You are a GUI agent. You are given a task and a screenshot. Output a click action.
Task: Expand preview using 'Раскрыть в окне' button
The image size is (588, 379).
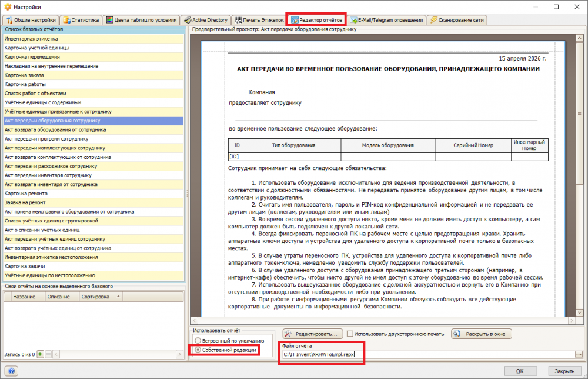pyautogui.click(x=482, y=334)
